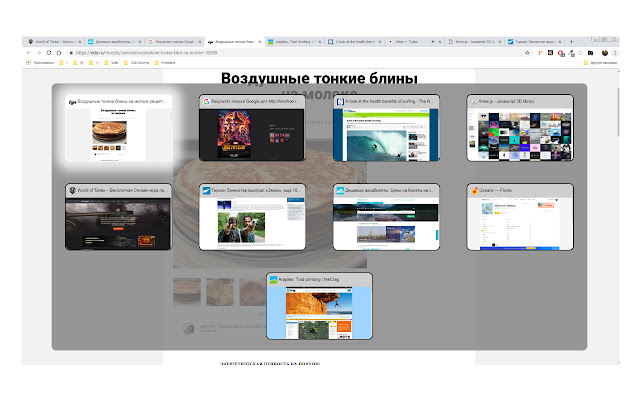Click the site security lock icon

[x=71, y=53]
